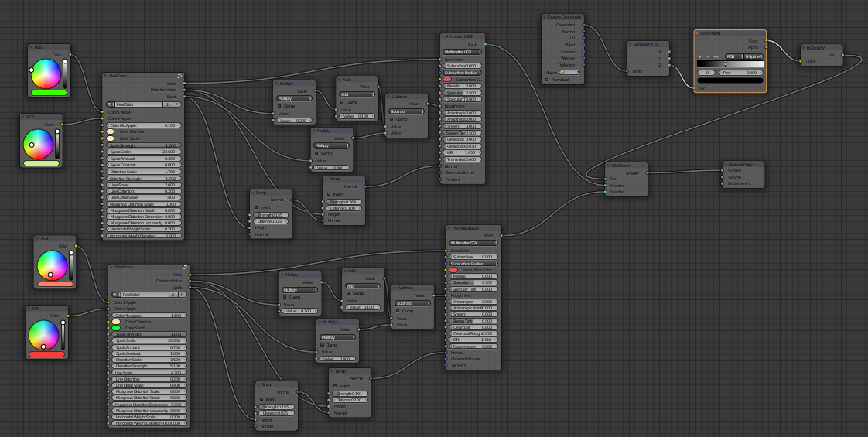
Task: Select the Material Output node title header
Action: (x=743, y=164)
